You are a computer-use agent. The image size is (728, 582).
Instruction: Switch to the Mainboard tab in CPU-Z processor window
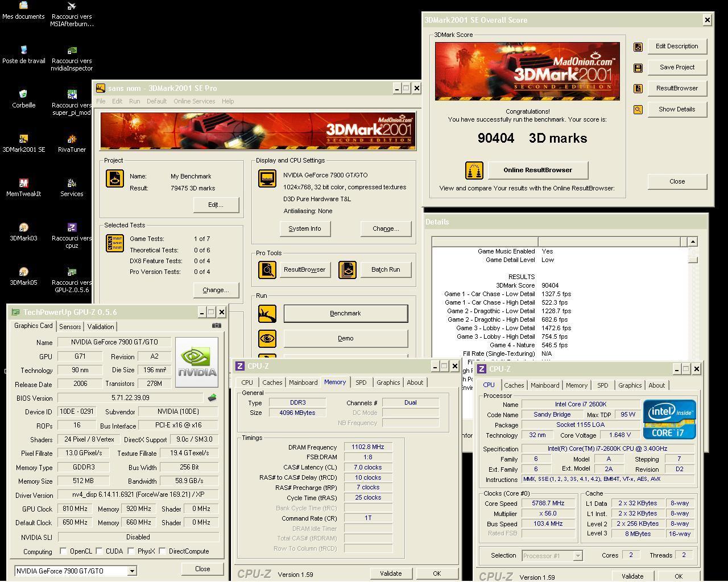545,385
